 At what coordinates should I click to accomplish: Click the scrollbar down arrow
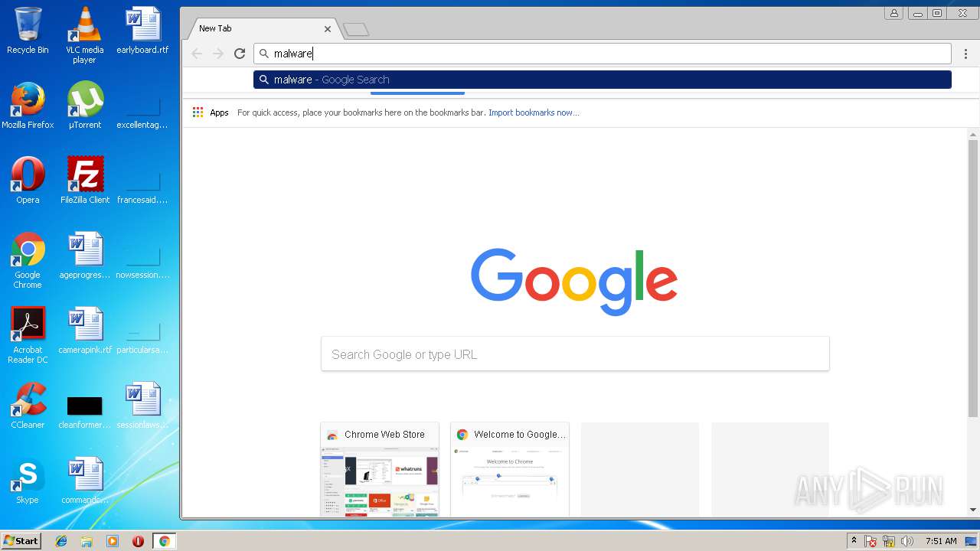tap(973, 510)
